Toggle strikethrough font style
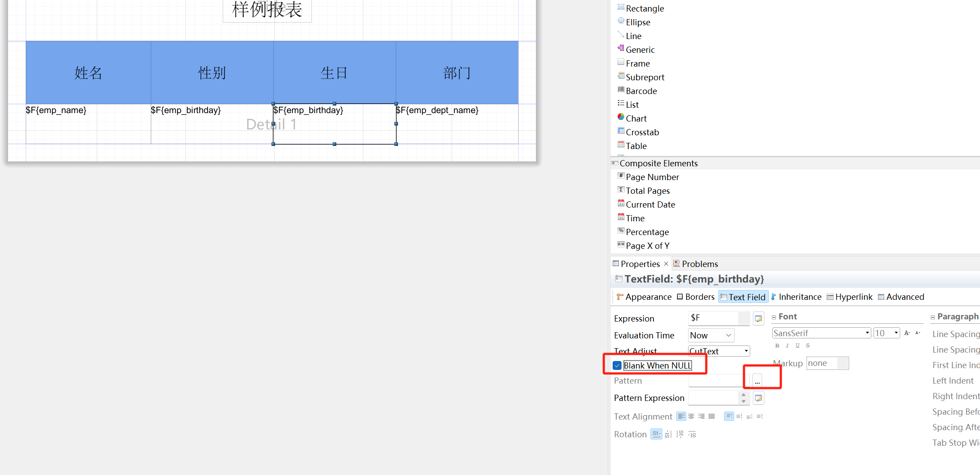The width and height of the screenshot is (980, 475). 808,345
